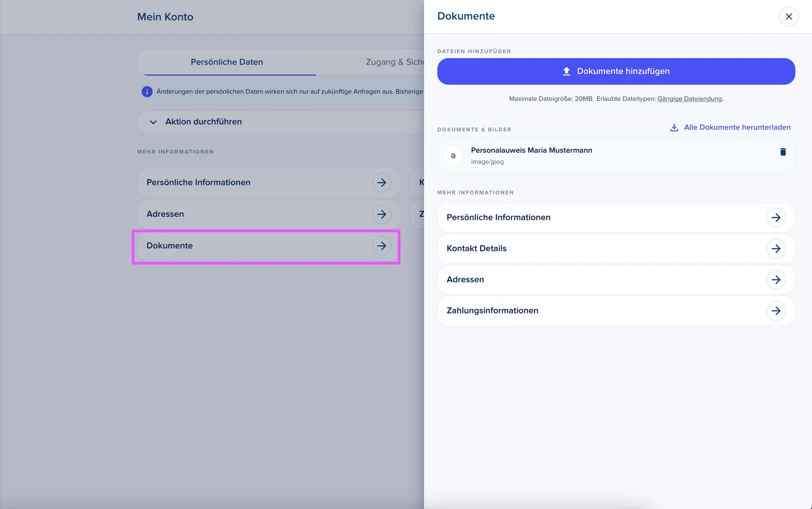This screenshot has height=509, width=812.
Task: Open Adressen on Mein Konto page
Action: (269, 214)
